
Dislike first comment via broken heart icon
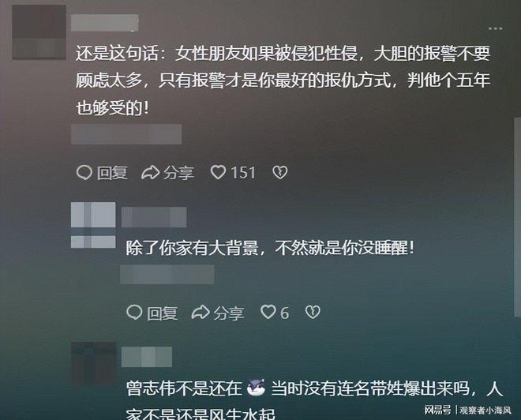(x=280, y=172)
